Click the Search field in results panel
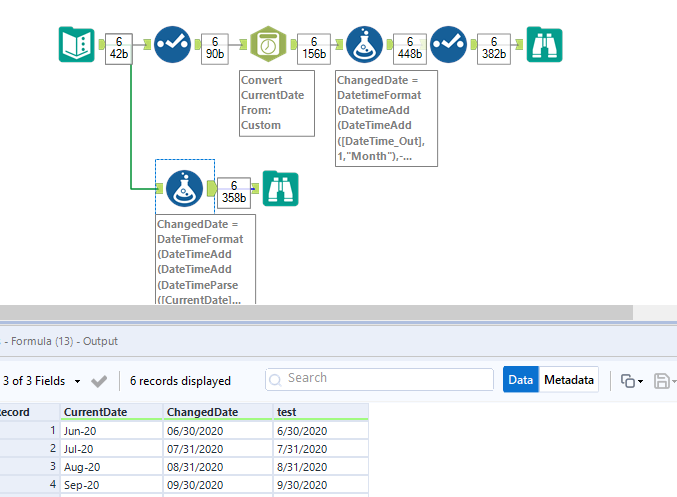Screen dimensions: 677x497 click(x=380, y=379)
